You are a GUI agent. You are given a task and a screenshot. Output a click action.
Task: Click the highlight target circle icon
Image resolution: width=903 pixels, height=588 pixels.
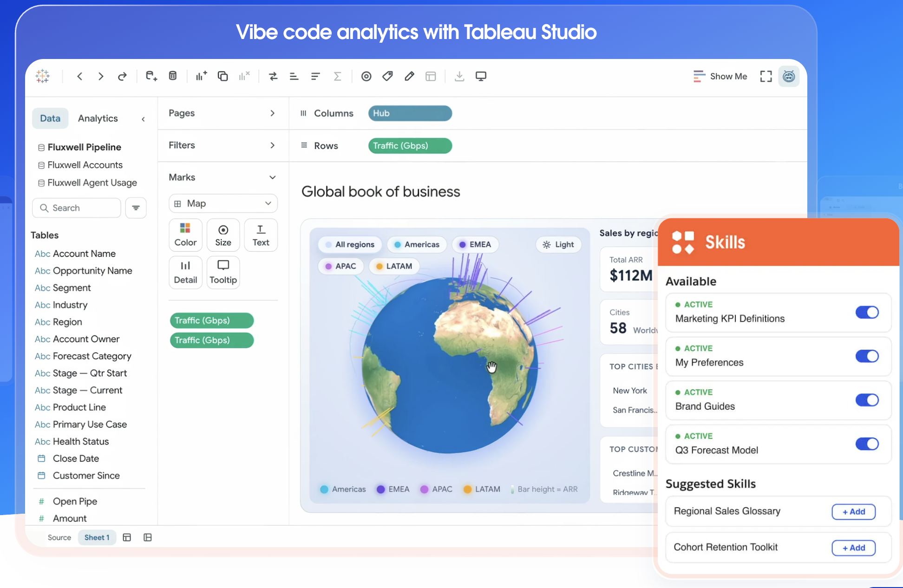click(x=366, y=76)
